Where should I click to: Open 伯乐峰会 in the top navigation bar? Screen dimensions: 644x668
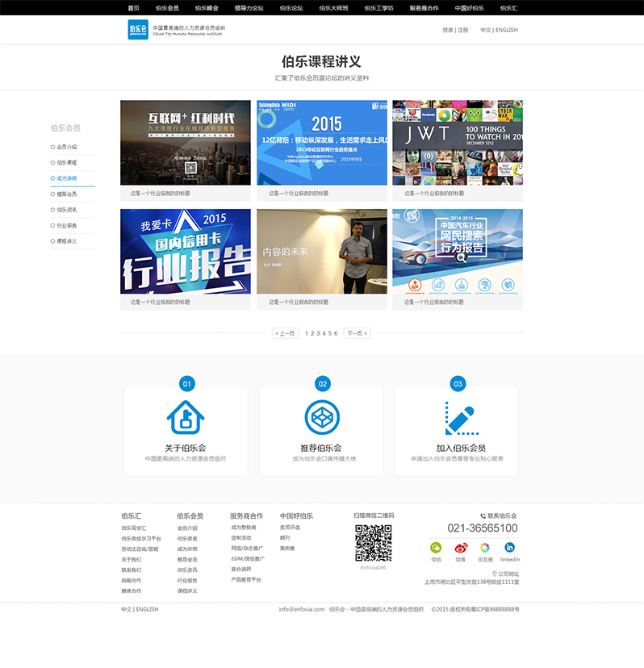207,7
